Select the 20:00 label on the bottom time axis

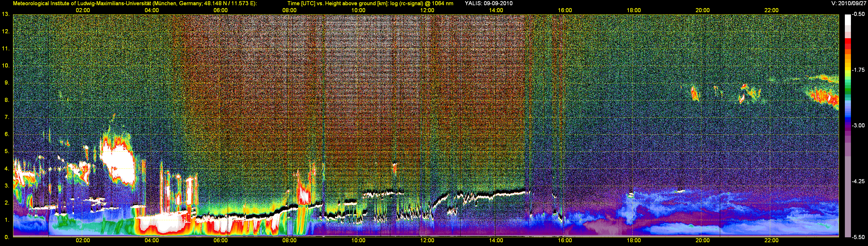pyautogui.click(x=703, y=241)
